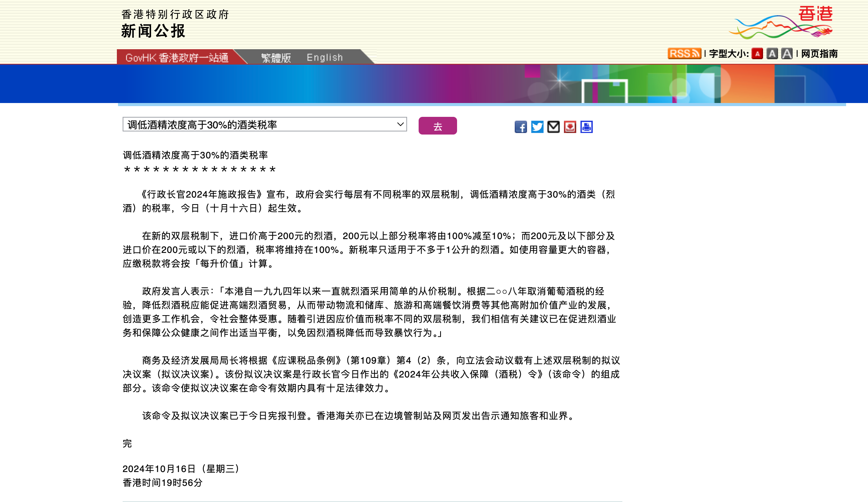Open the 网页指南 site map link
This screenshot has height=502, width=868.
819,54
